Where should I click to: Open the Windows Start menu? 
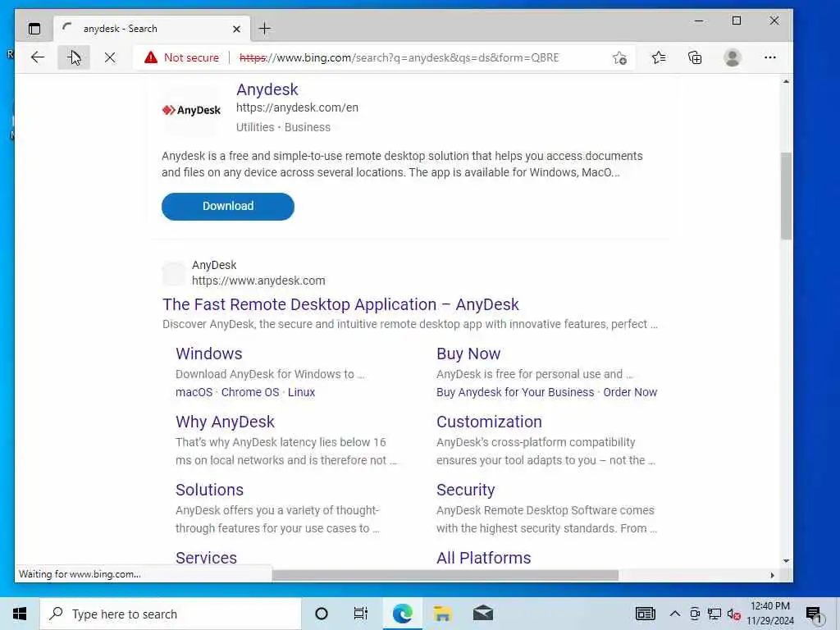(x=20, y=614)
